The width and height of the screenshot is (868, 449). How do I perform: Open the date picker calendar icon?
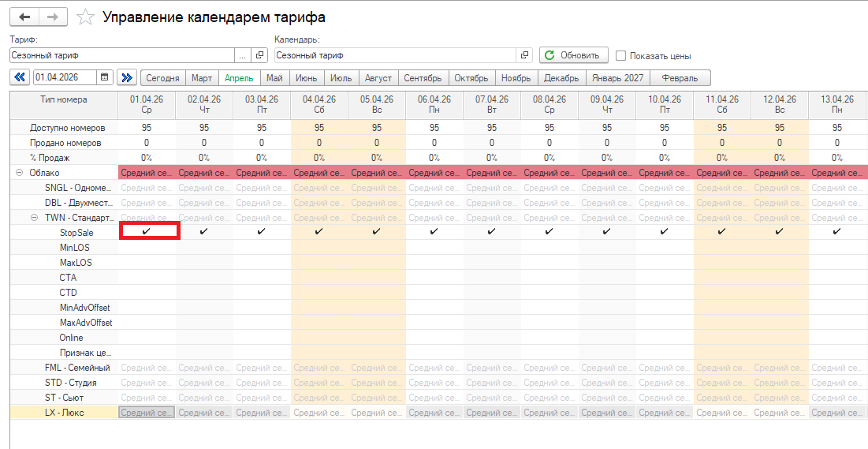pyautogui.click(x=105, y=77)
